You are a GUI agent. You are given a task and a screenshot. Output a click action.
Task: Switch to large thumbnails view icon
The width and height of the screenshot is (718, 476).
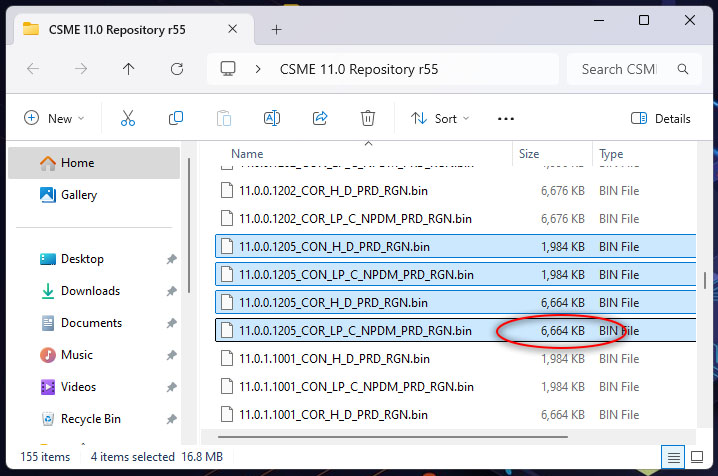tap(697, 457)
